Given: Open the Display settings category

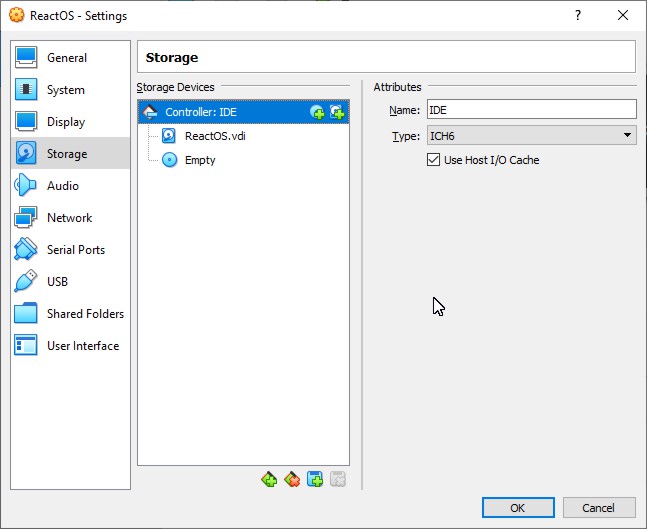Looking at the screenshot, I should [x=70, y=121].
